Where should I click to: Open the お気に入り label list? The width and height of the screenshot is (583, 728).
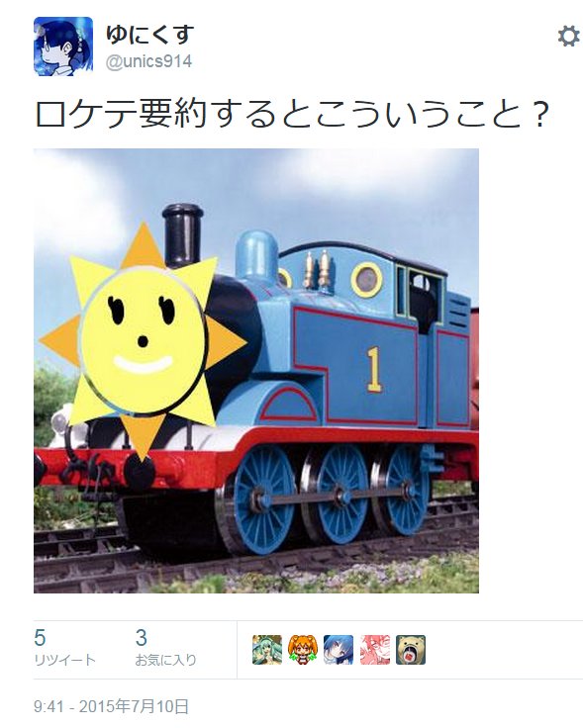click(x=166, y=660)
